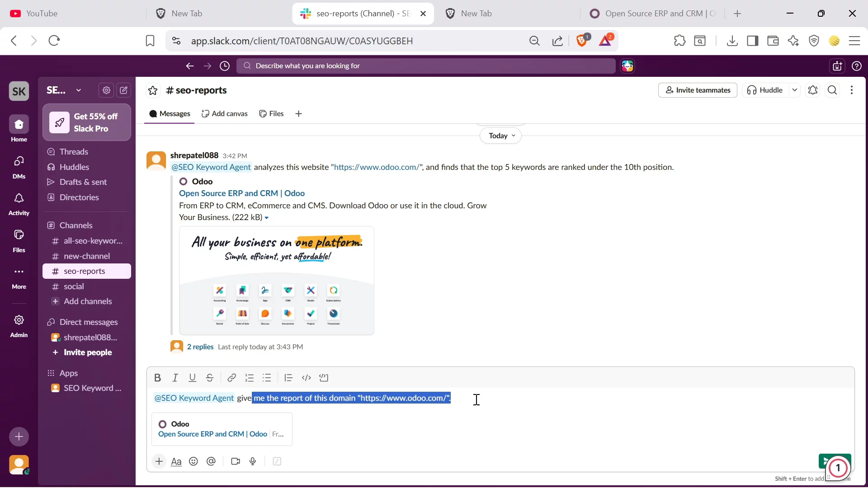Open Files tab in channel
Viewport: 868px width, 488px height.
(x=272, y=114)
